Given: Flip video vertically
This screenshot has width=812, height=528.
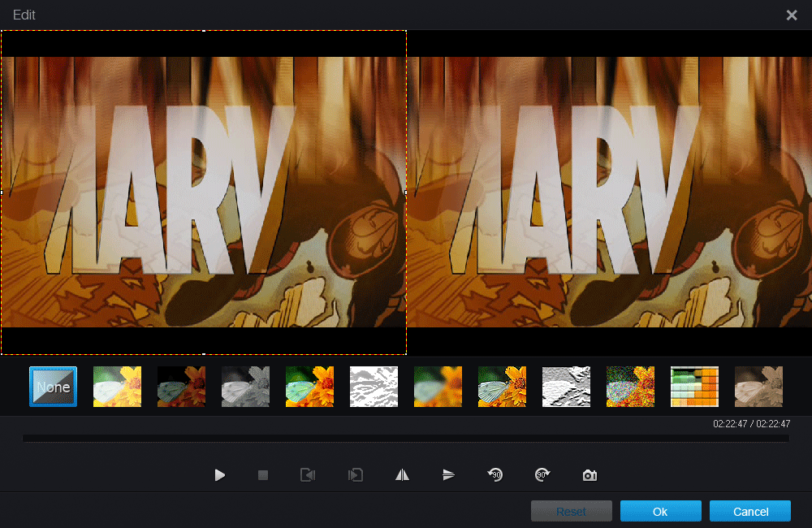Looking at the screenshot, I should (448, 475).
